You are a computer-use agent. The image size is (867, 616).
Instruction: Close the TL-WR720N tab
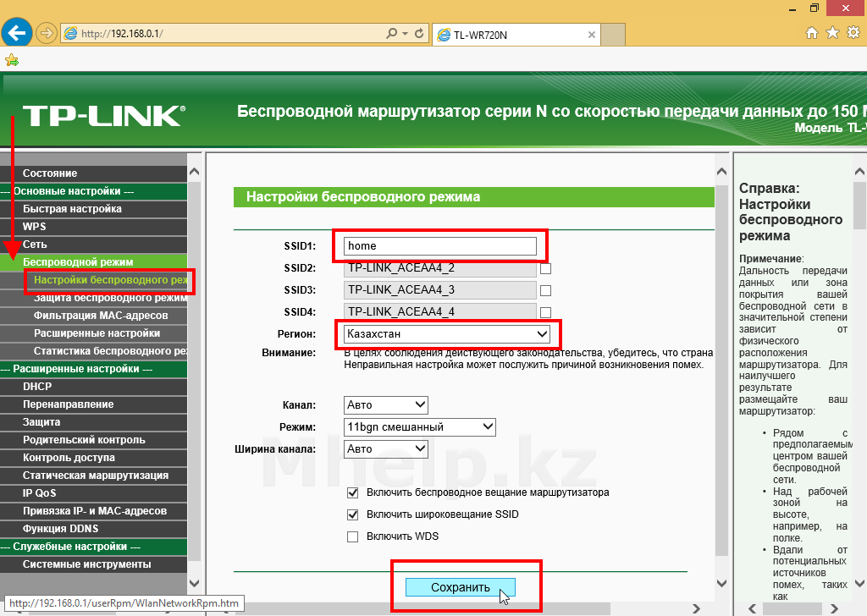pyautogui.click(x=592, y=35)
